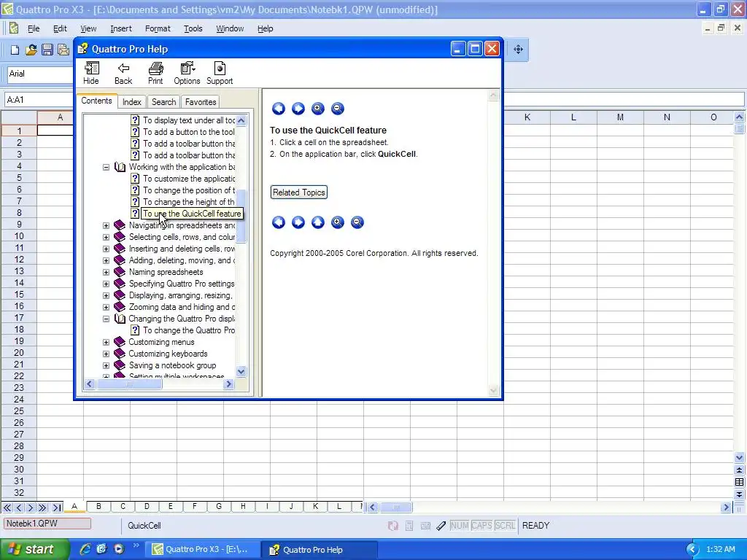
Task: Click the Help contents tree scroll-down arrow
Action: pyautogui.click(x=241, y=371)
